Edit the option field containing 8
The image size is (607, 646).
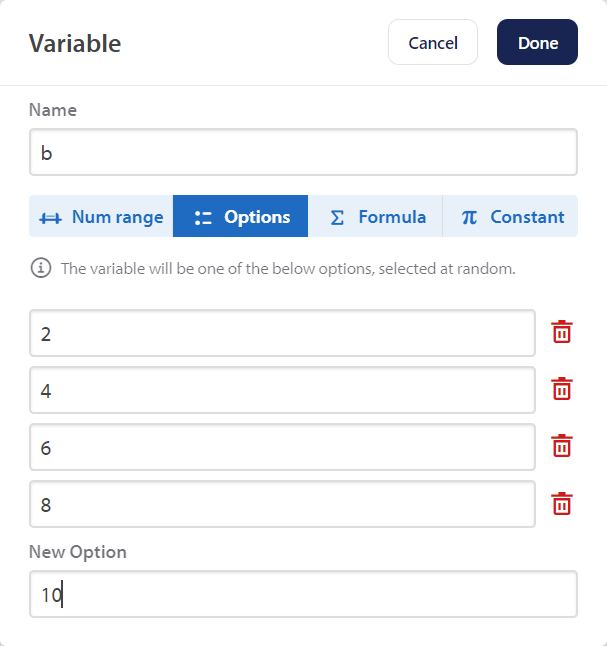click(282, 504)
